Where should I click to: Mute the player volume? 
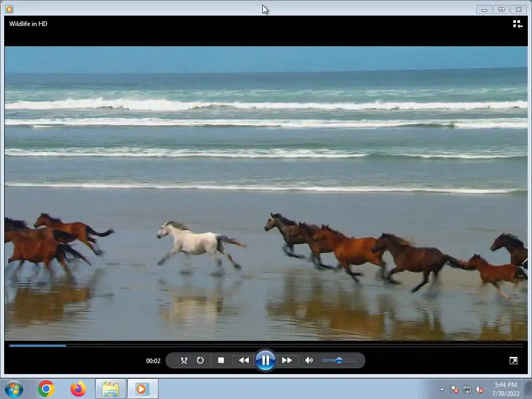coord(309,361)
